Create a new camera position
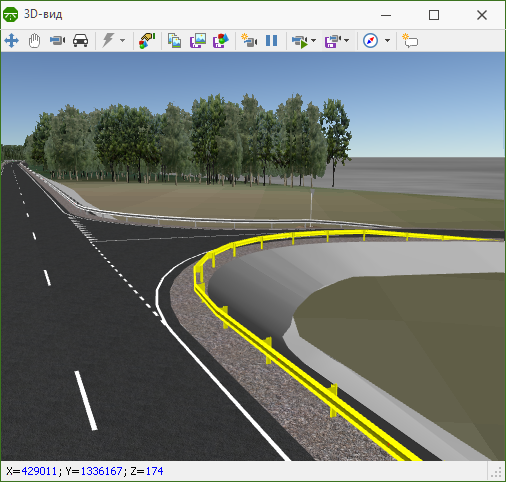The height and width of the screenshot is (482, 506). tap(249, 40)
